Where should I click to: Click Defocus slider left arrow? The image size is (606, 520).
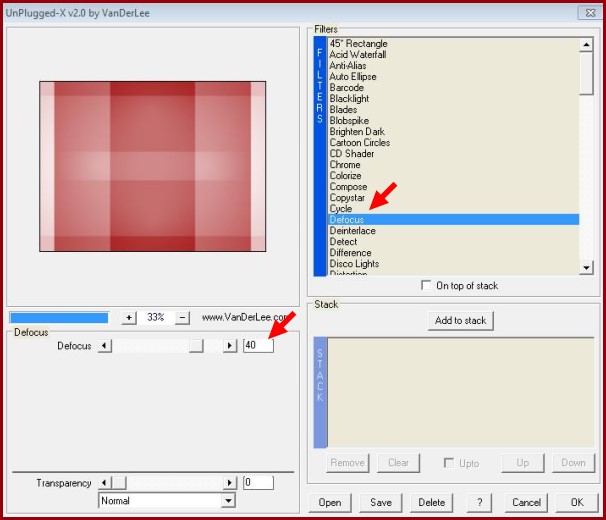[x=104, y=346]
